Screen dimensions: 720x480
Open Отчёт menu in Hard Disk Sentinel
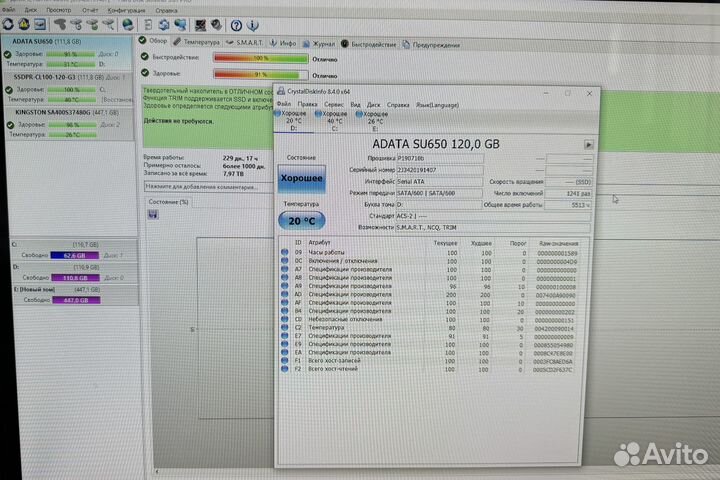tap(90, 10)
